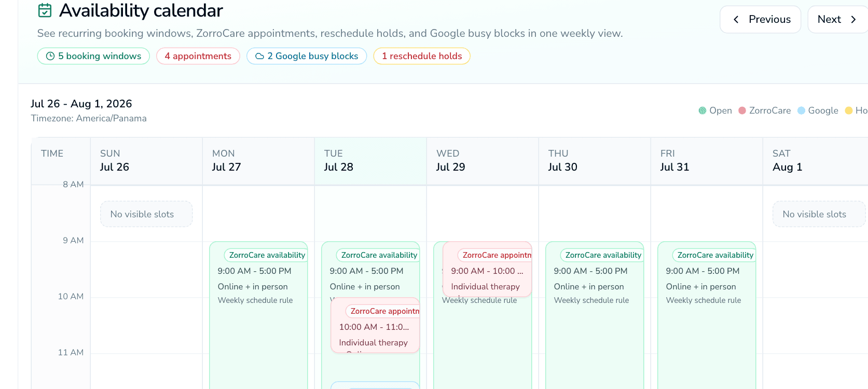This screenshot has width=868, height=389.
Task: Click the SUN Jul 26 column header
Action: coord(146,161)
